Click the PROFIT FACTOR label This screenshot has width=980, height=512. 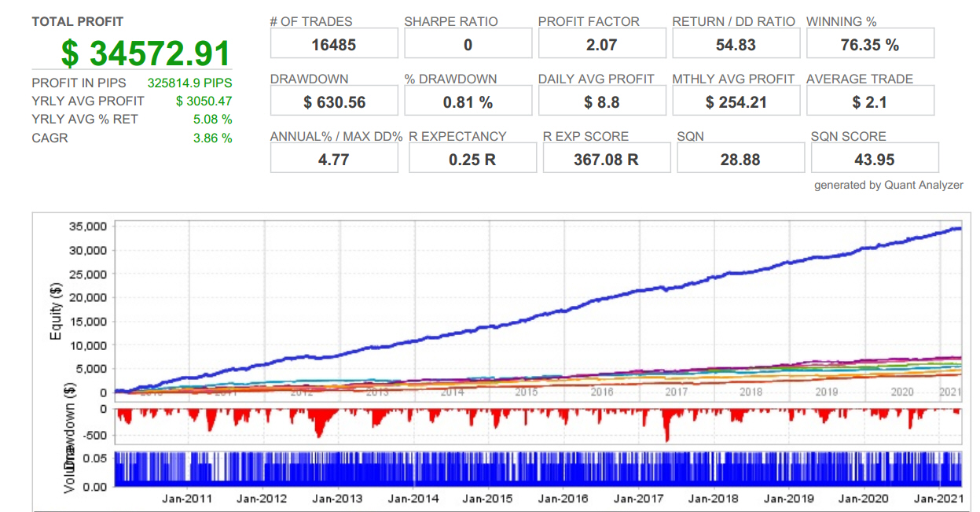point(589,22)
